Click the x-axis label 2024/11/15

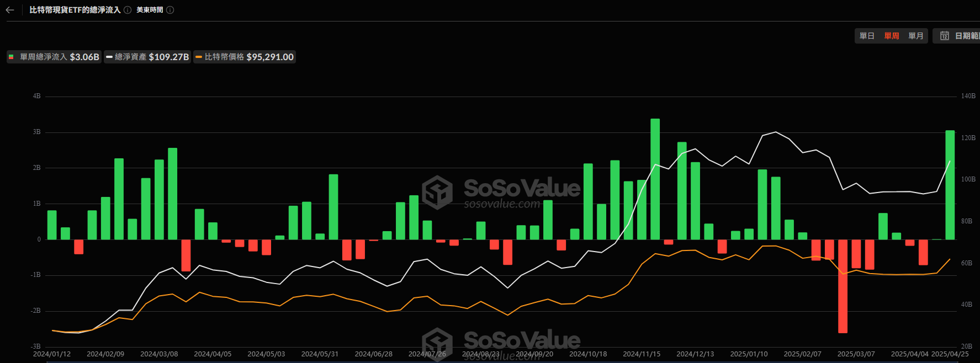(642, 354)
